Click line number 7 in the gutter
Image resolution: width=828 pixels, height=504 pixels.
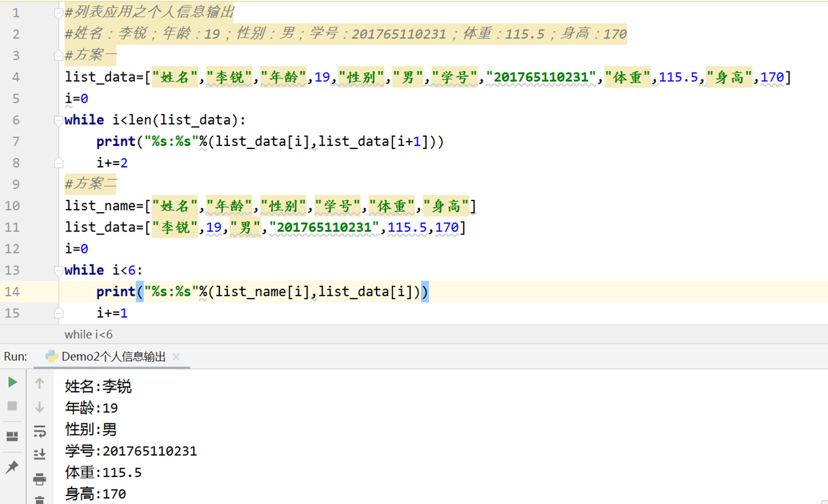click(x=16, y=142)
